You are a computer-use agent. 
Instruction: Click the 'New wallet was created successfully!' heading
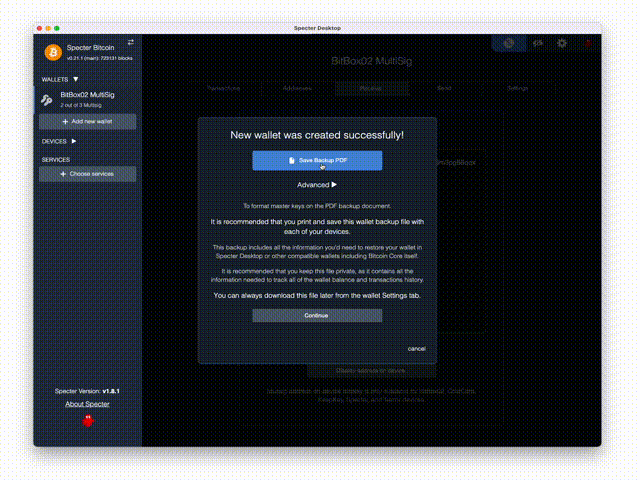[317, 135]
